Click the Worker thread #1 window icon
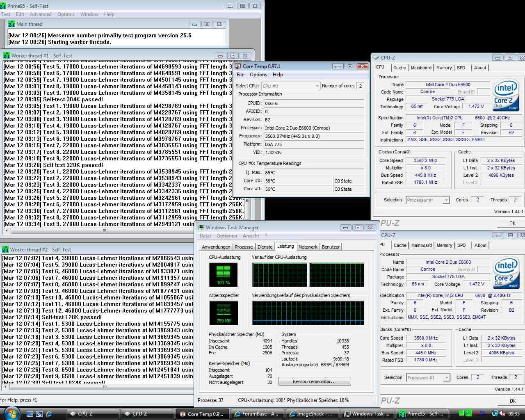 click(x=7, y=55)
